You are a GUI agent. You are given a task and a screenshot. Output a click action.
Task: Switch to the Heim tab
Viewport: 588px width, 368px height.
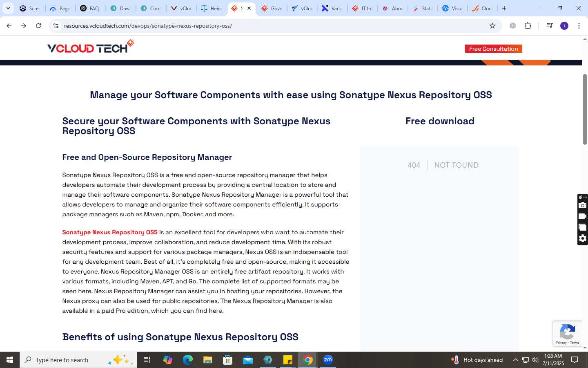pos(211,8)
